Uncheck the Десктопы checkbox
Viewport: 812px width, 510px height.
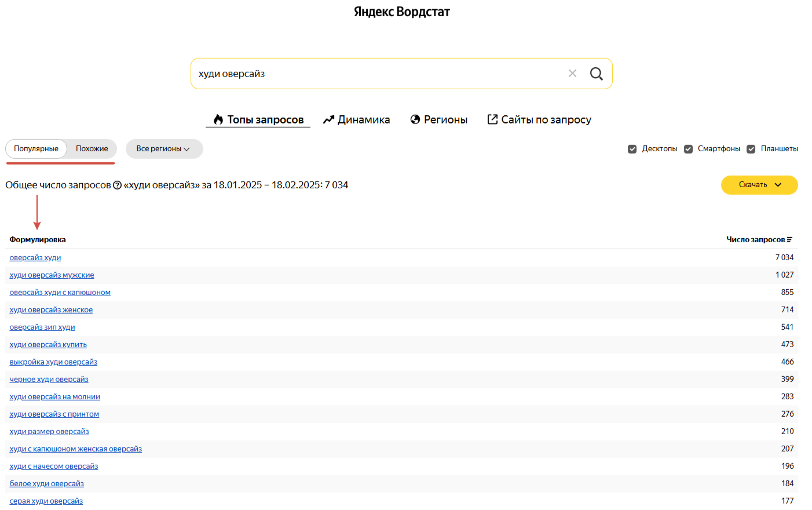point(632,149)
